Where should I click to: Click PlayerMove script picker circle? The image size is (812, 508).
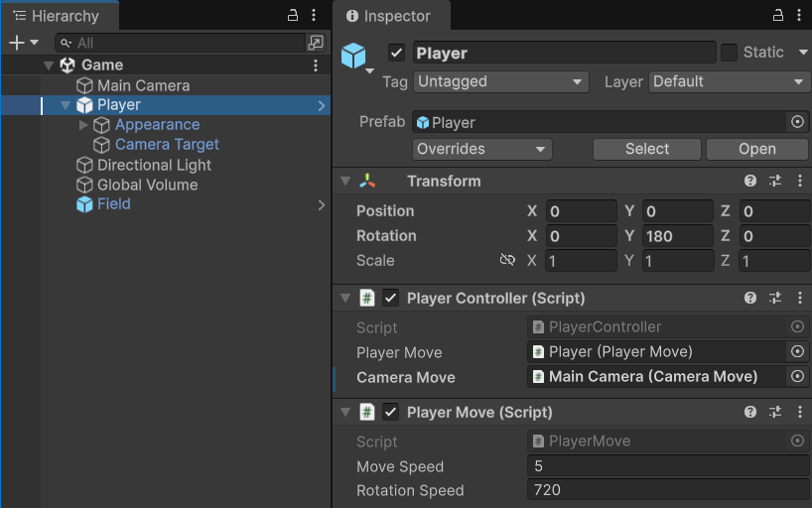tap(797, 441)
